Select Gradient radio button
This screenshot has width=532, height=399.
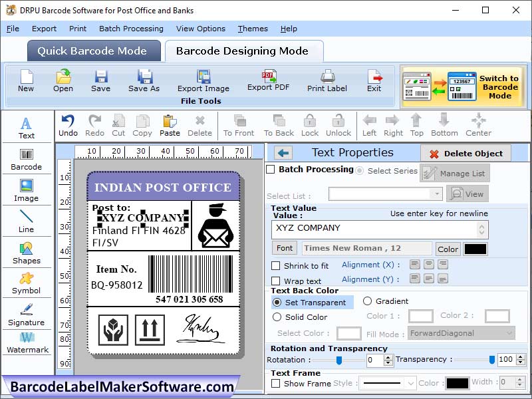click(368, 301)
